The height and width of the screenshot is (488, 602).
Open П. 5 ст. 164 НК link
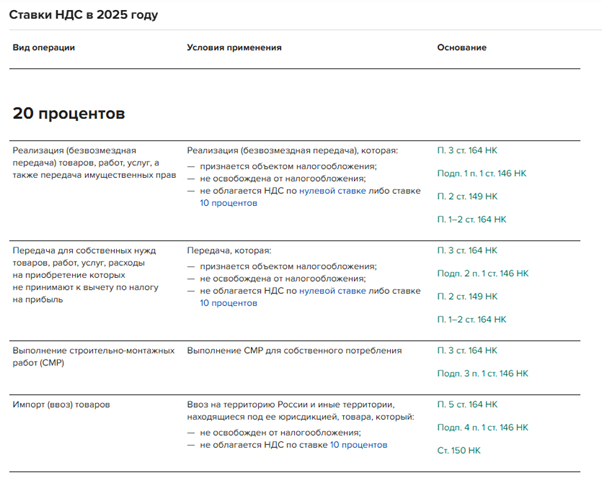[466, 404]
